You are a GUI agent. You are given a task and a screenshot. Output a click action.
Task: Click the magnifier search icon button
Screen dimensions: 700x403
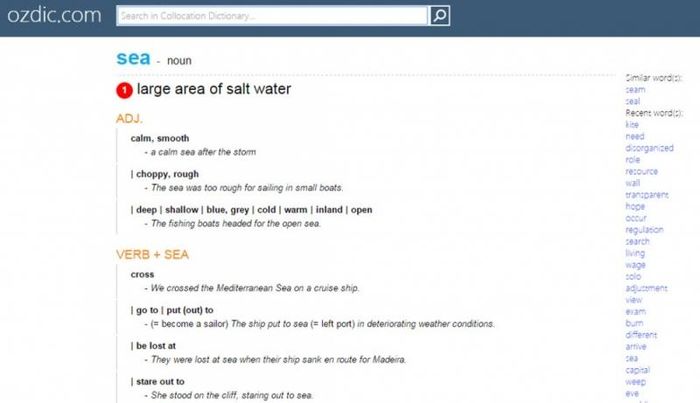439,16
